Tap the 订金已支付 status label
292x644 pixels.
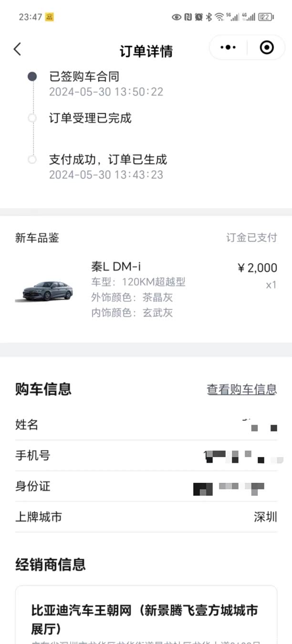click(251, 238)
